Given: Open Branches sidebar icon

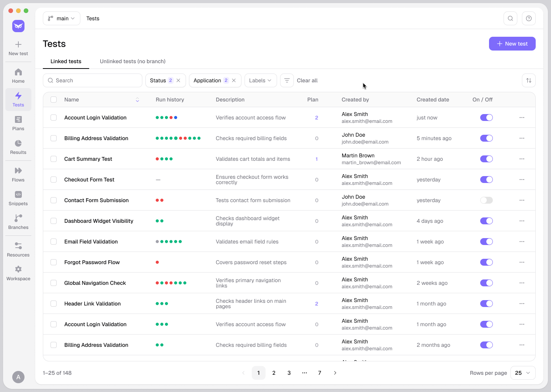Looking at the screenshot, I should tap(18, 222).
